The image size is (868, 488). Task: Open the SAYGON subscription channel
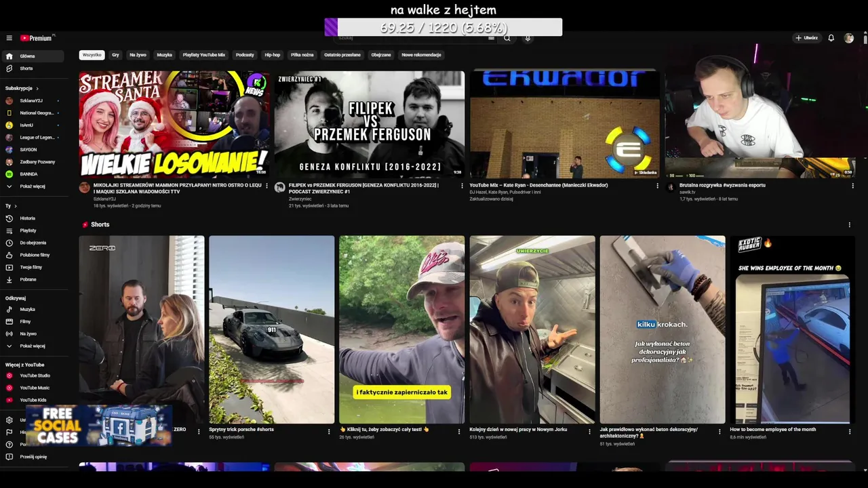34,149
